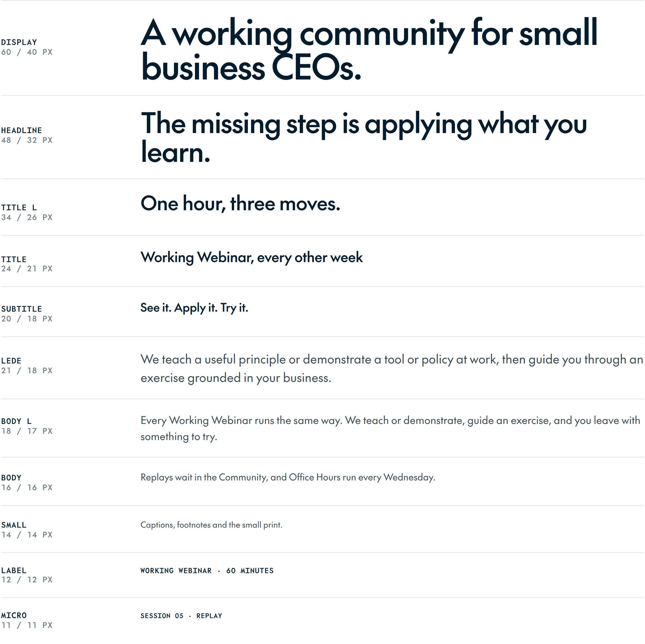Click the 'One hour, three moves.' title
Viewport: 645px width, 644px height.
point(240,204)
